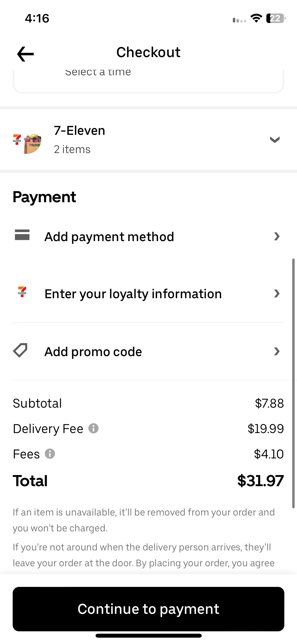Tap the back arrow icon
The height and width of the screenshot is (644, 297).
[x=25, y=54]
